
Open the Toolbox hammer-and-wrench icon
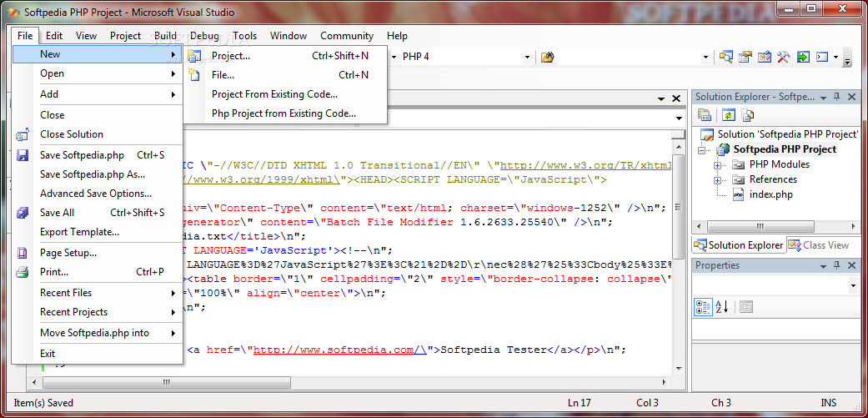[783, 57]
